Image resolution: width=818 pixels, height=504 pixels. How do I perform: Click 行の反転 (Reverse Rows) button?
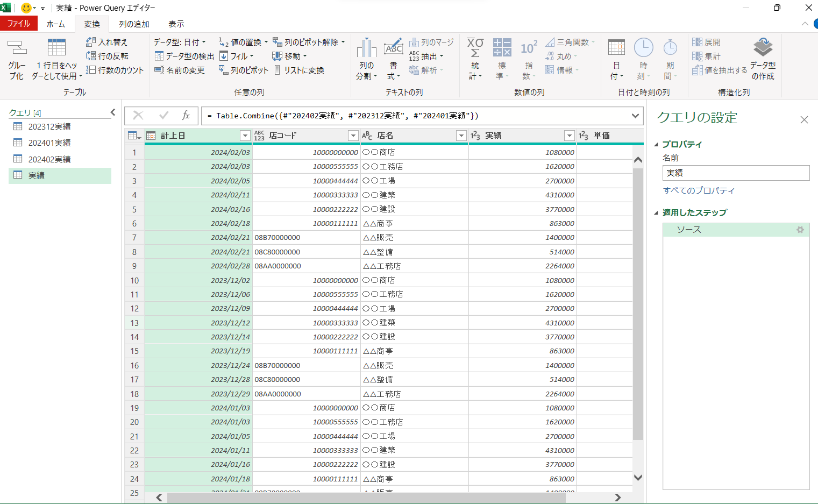107,56
